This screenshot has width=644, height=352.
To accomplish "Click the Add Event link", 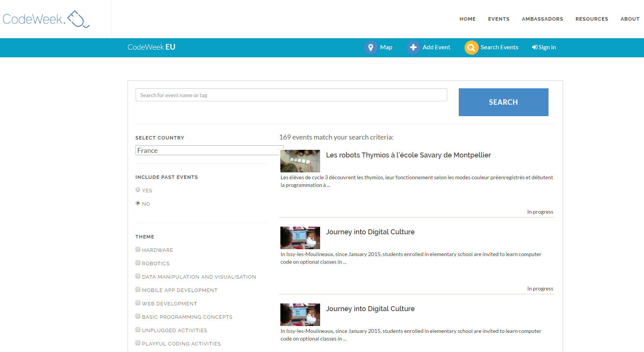I will pyautogui.click(x=436, y=47).
